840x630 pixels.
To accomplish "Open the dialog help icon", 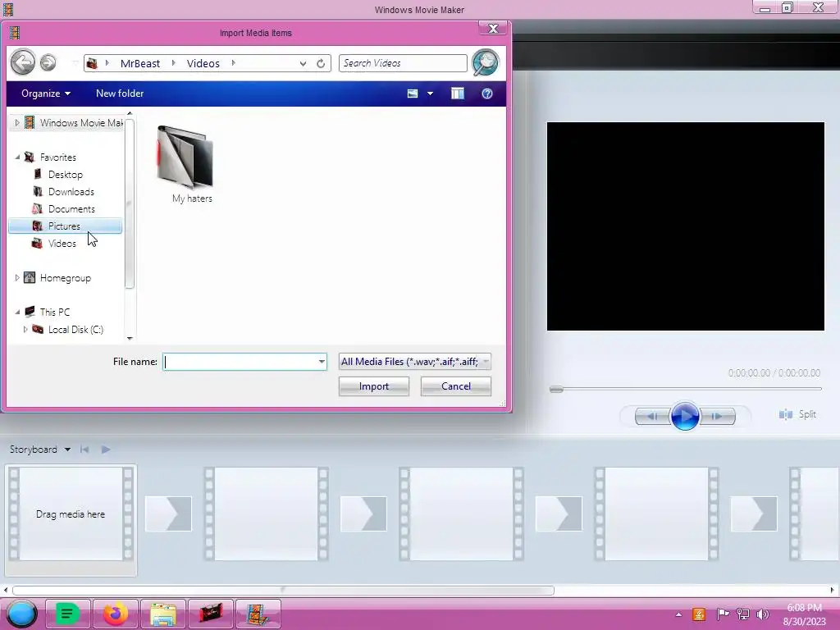I will (487, 94).
